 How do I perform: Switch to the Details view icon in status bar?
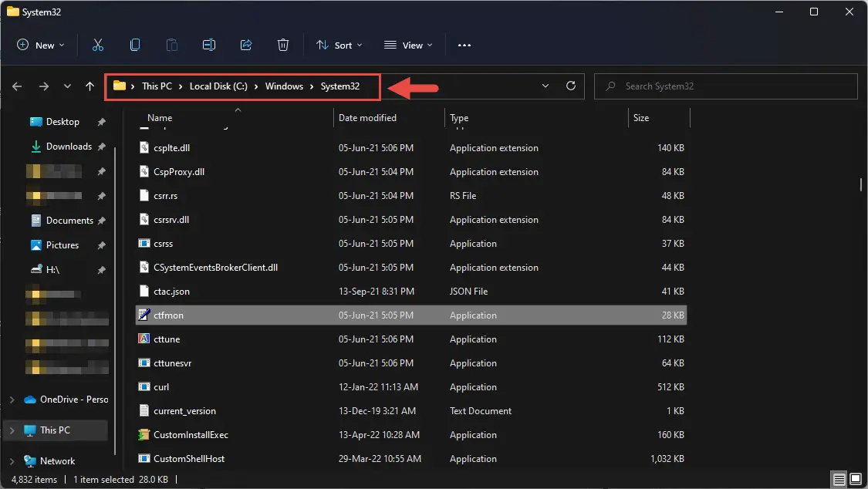[x=839, y=479]
